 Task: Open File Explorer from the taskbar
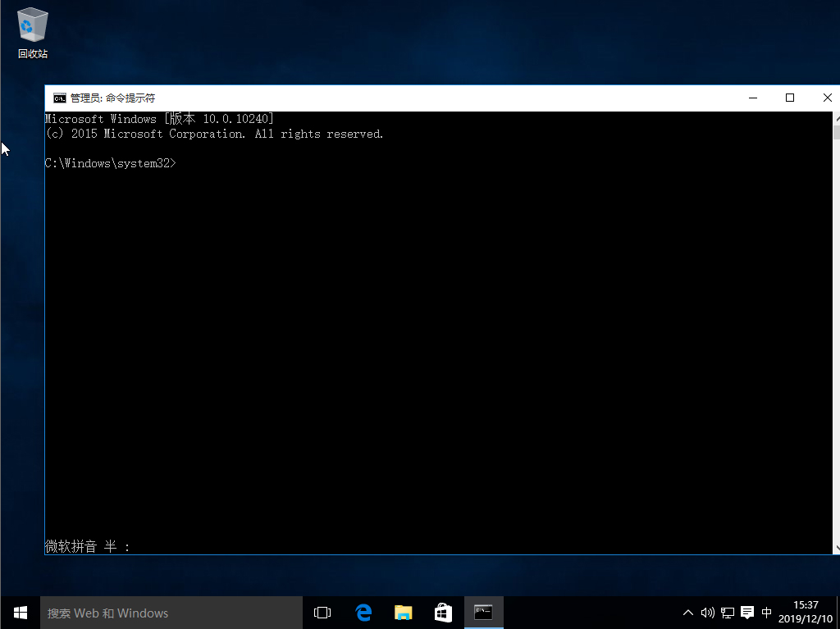point(403,612)
